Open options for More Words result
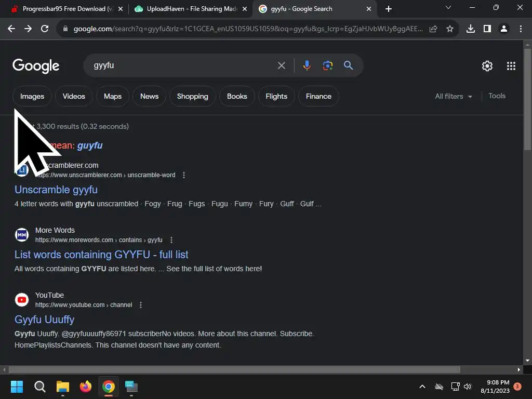The width and height of the screenshot is (532, 399). coord(171,240)
